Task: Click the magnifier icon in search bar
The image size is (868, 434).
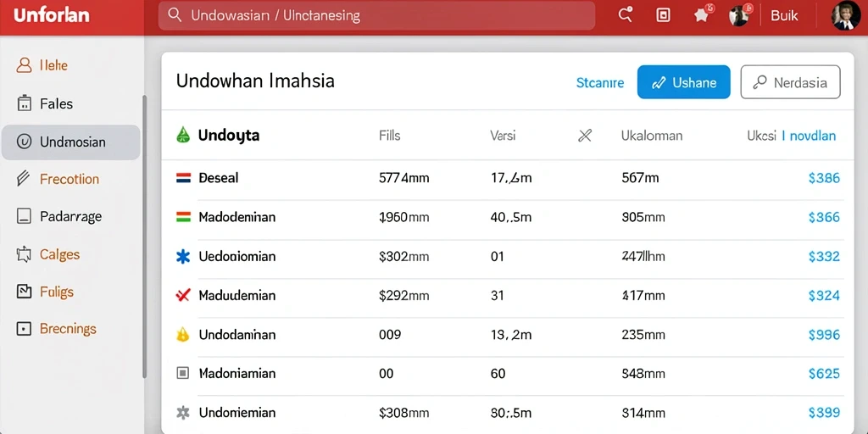Action: click(x=175, y=15)
